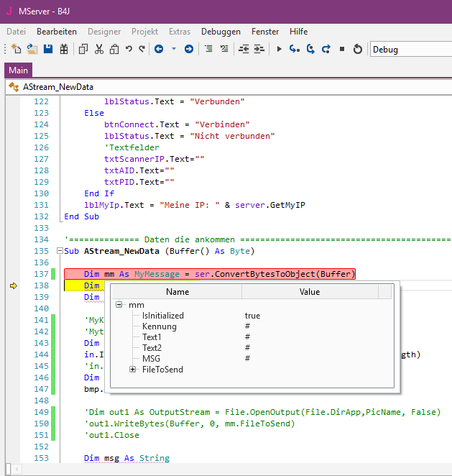452x476 pixels.
Task: Click the save disk icon
Action: [48, 50]
